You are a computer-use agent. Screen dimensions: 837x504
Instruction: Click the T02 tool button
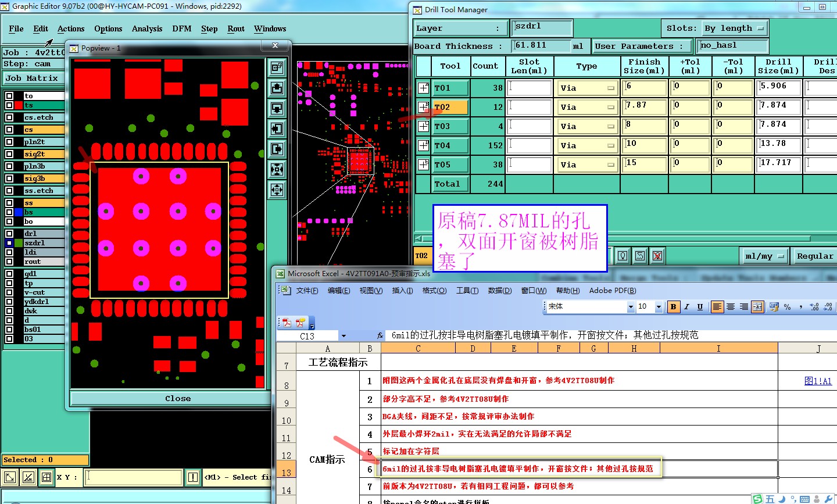[450, 107]
